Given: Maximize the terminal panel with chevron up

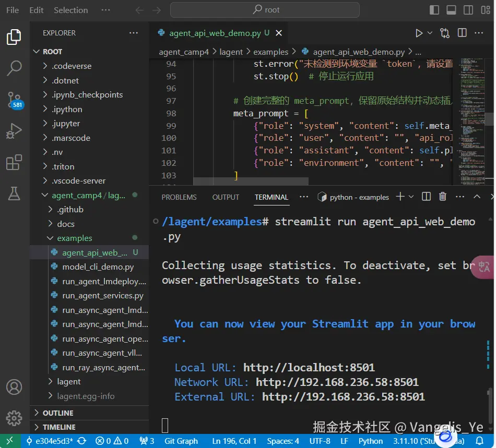Looking at the screenshot, I should 477,197.
